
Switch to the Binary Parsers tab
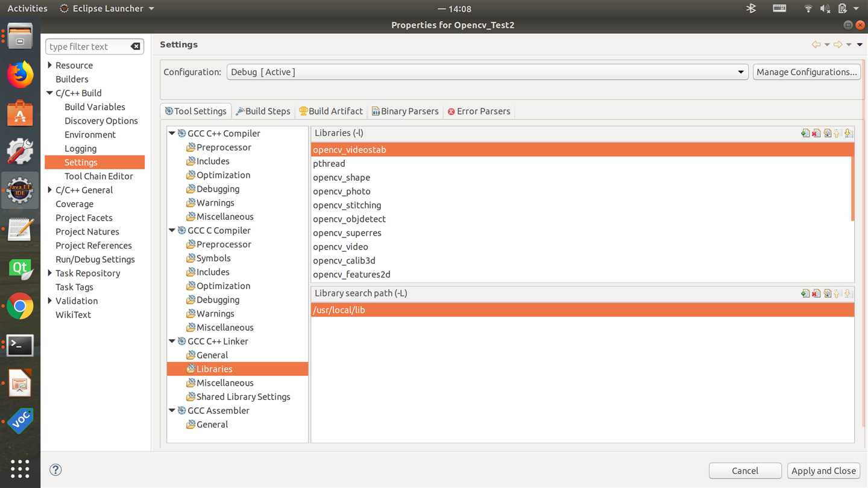tap(405, 111)
